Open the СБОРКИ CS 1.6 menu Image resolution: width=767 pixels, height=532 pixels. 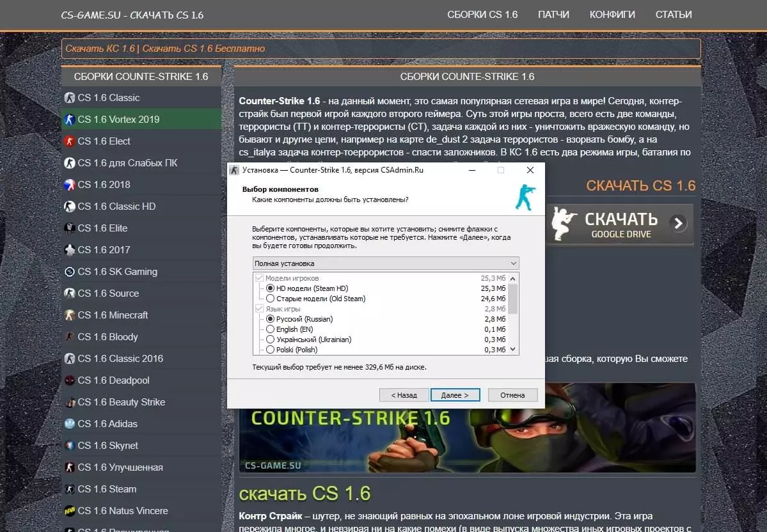point(482,15)
